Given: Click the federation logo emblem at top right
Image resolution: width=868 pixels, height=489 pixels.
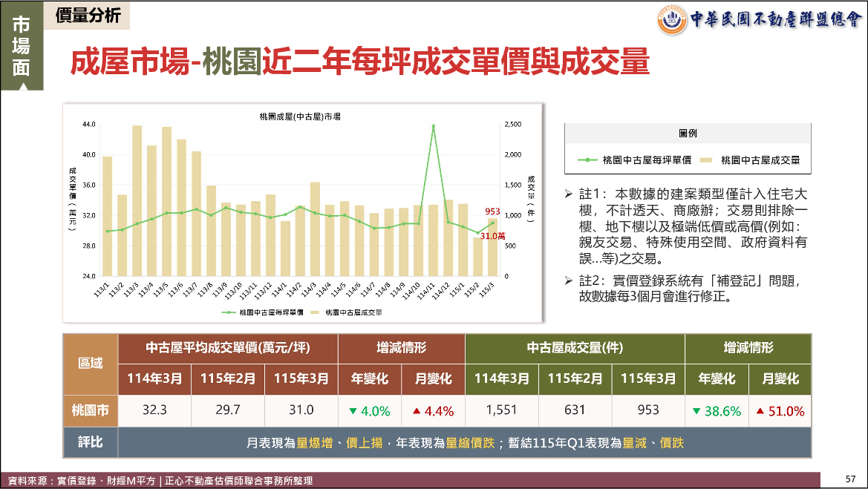Looking at the screenshot, I should click(x=672, y=20).
